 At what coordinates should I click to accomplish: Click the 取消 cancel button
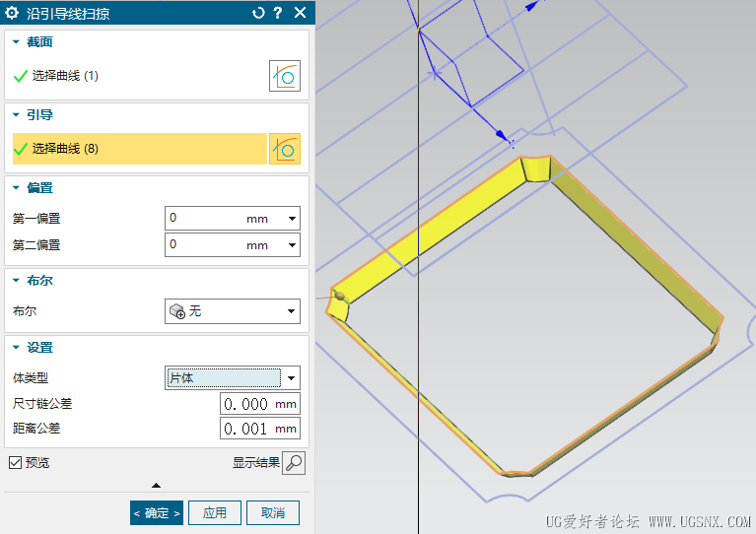[273, 512]
